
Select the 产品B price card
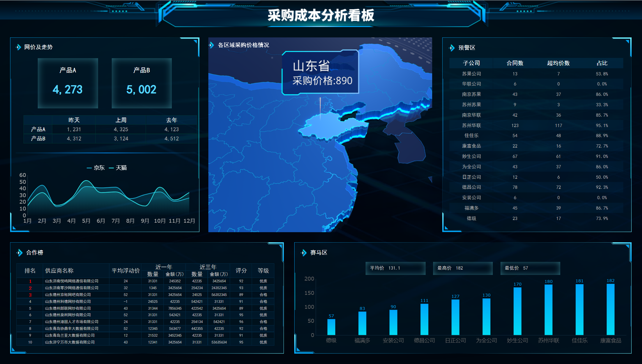pyautogui.click(x=141, y=83)
